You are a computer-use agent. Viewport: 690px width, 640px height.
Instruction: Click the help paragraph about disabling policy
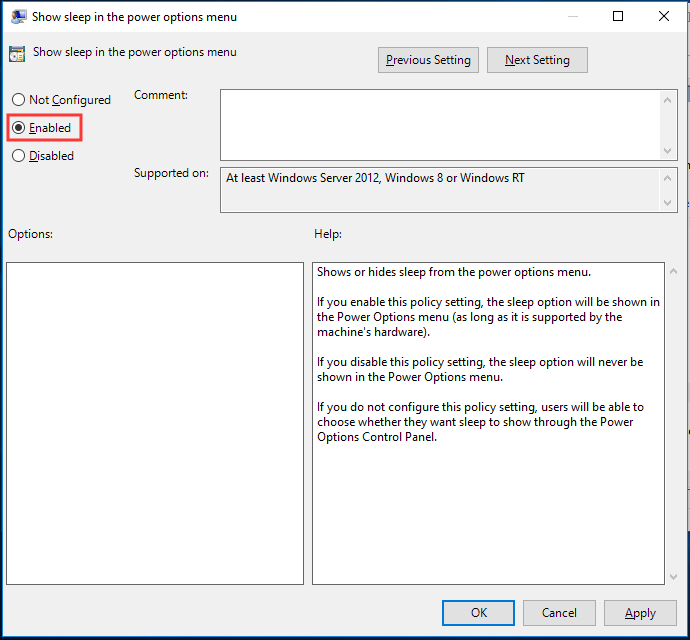[x=480, y=369]
